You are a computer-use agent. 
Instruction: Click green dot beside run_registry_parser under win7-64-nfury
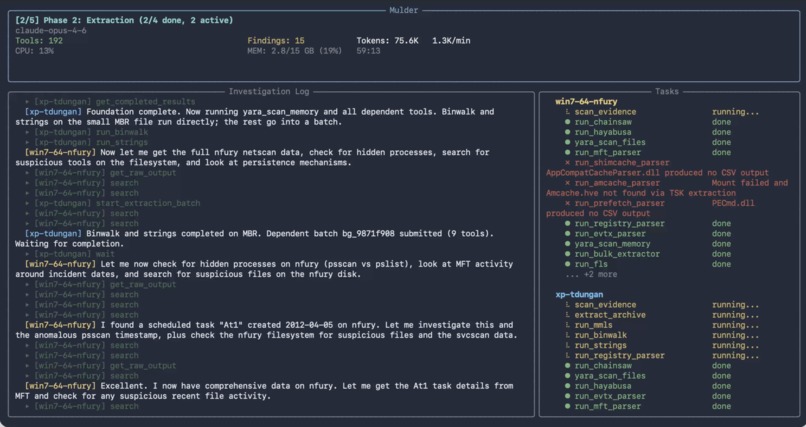tap(567, 224)
